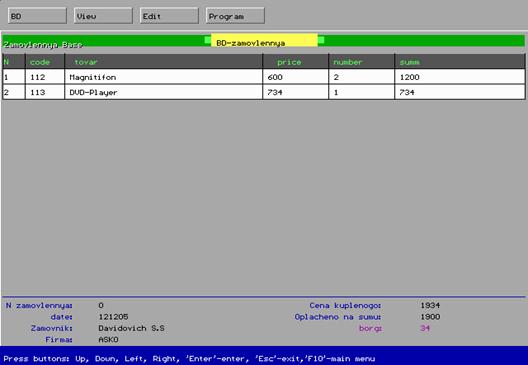Viewport: 528px width, 365px height.
Task: Select the number cell in the DVD-Player row
Action: tap(361, 92)
